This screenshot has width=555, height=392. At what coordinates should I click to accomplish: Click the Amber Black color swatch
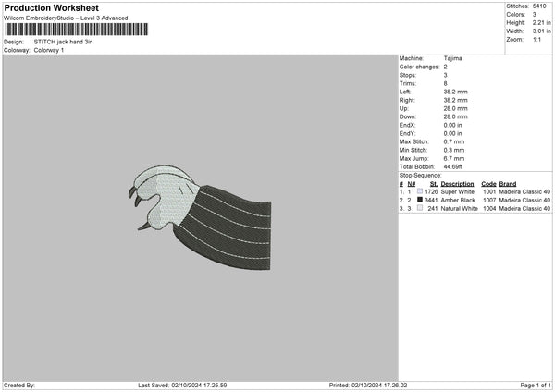click(x=419, y=200)
